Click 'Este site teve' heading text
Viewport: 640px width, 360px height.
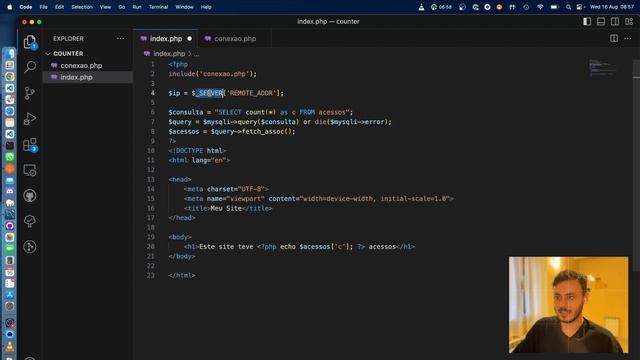pos(226,247)
